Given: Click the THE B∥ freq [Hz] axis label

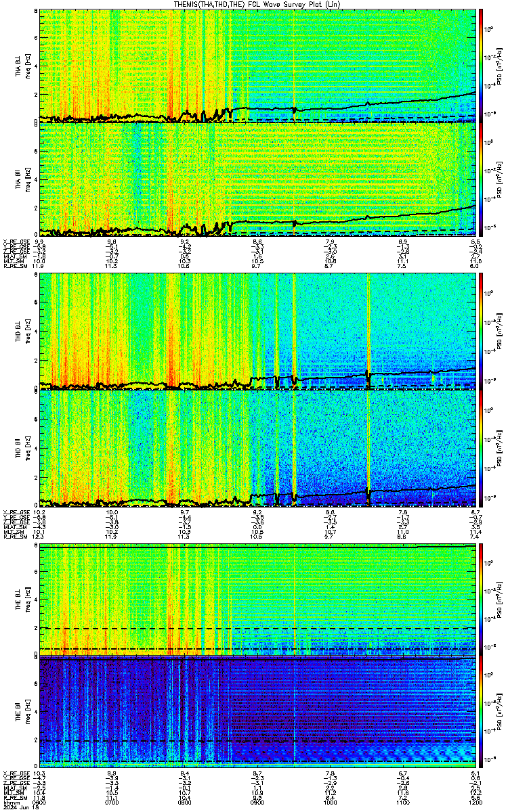Looking at the screenshot, I should point(28,711).
